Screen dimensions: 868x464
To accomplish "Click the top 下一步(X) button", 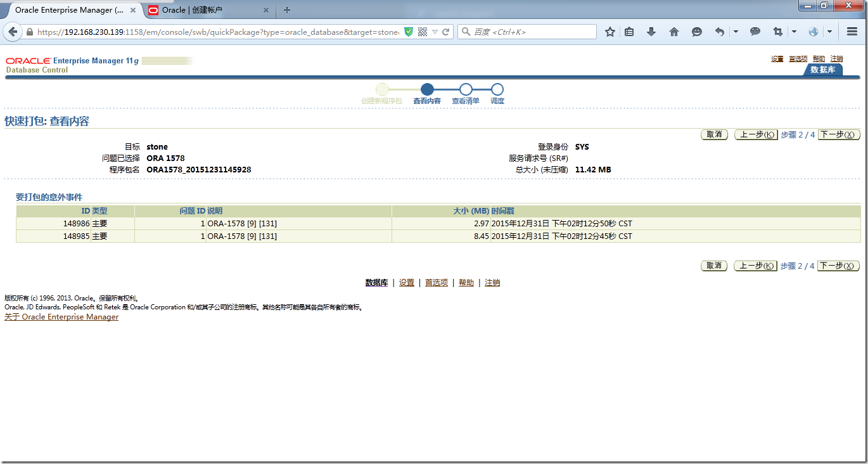I will (x=839, y=134).
